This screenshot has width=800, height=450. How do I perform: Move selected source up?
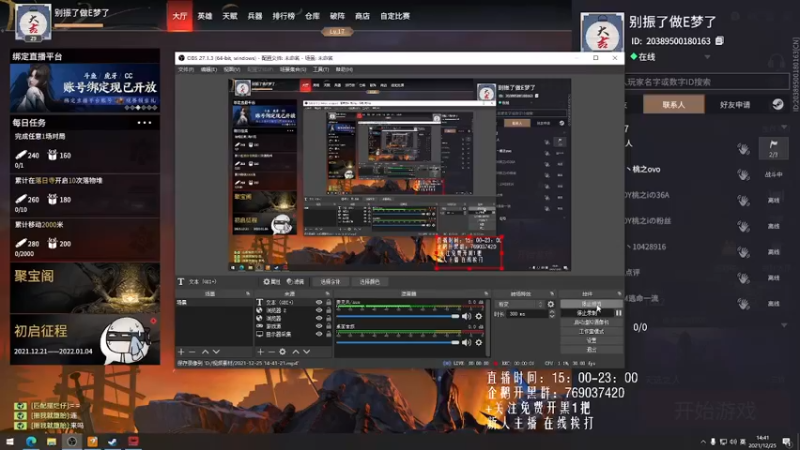[295, 352]
